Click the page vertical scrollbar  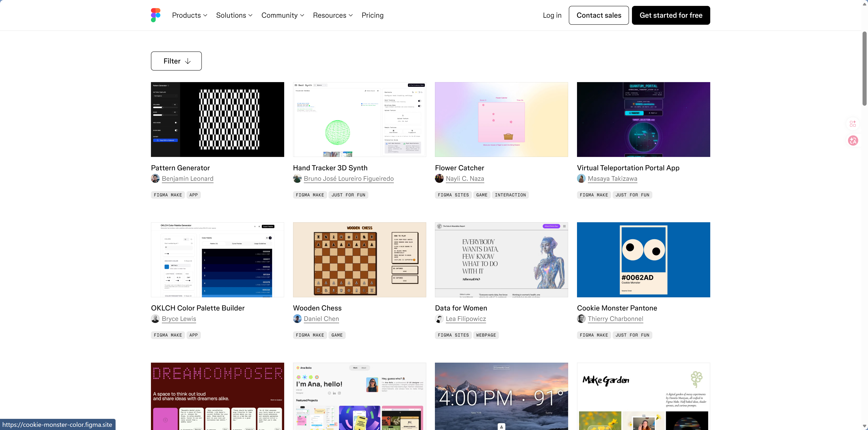pos(864,69)
